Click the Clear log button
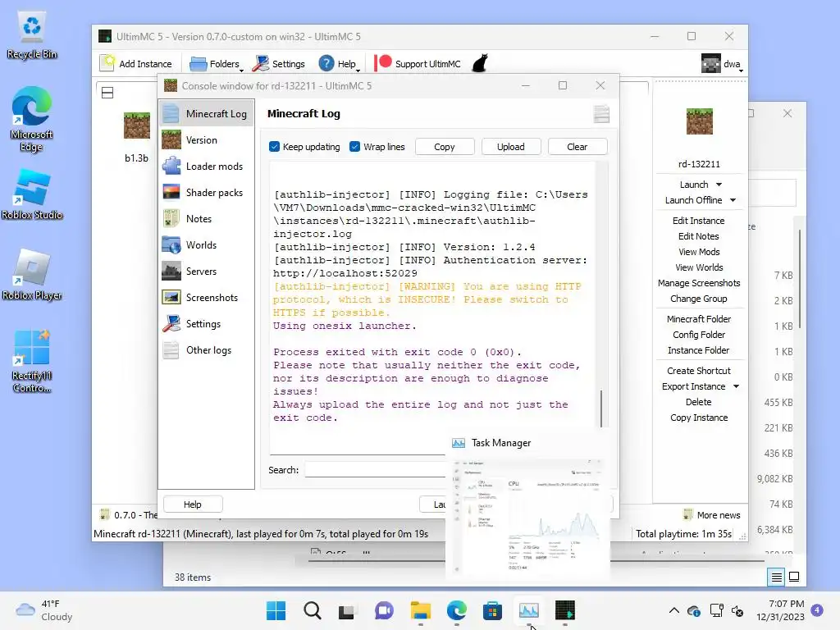 pyautogui.click(x=577, y=147)
